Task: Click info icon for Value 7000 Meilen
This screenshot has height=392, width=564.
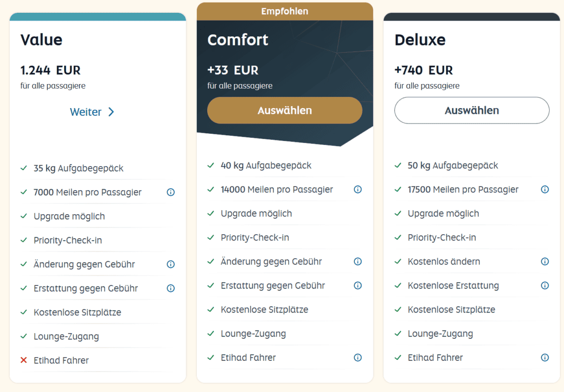Action: [171, 192]
